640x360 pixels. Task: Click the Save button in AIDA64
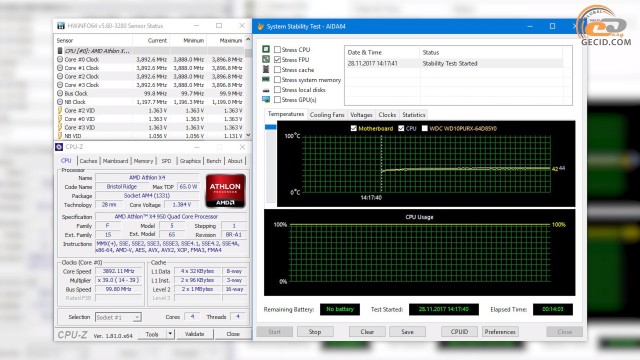[x=407, y=332]
